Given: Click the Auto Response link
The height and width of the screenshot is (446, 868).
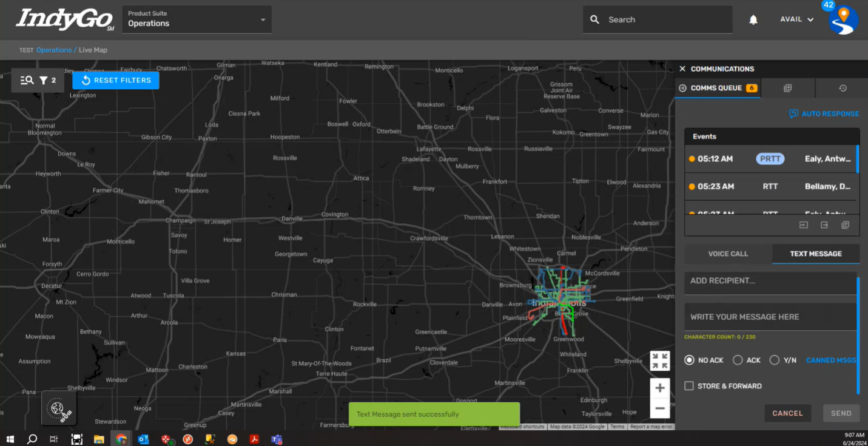Looking at the screenshot, I should (824, 113).
